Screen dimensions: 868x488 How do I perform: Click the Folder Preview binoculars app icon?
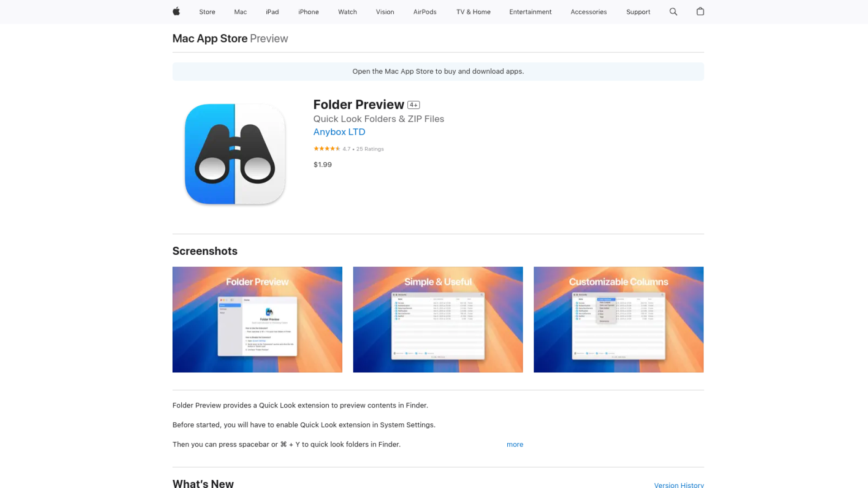[235, 154]
